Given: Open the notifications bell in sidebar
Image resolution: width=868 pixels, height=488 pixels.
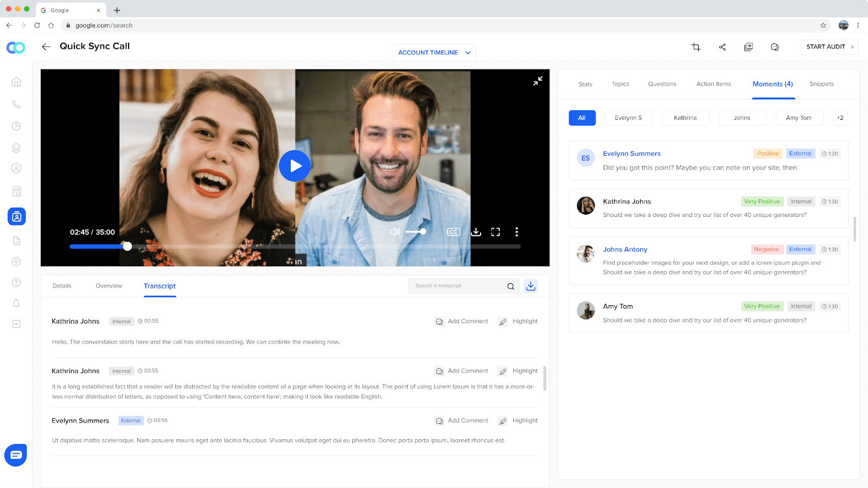Looking at the screenshot, I should [16, 303].
